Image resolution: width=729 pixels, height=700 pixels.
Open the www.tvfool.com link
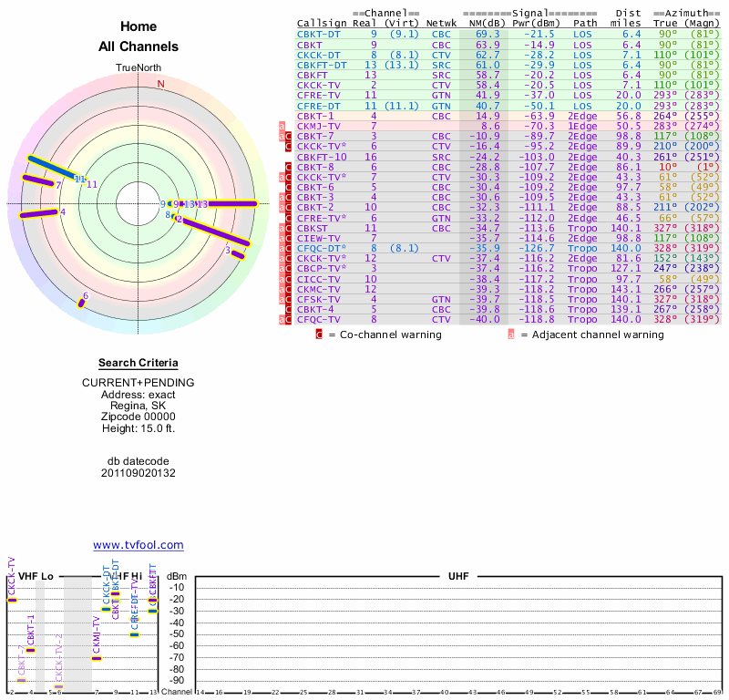139,545
